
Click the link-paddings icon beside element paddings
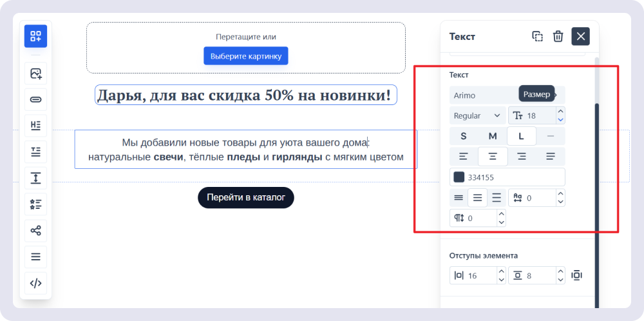pyautogui.click(x=576, y=275)
